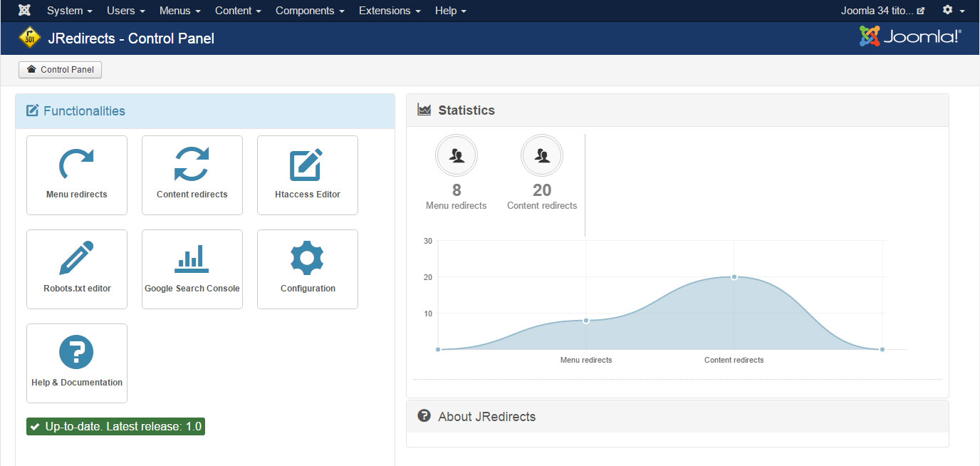This screenshot has height=466, width=980.
Task: Click the 30 value on chart y-axis
Action: click(428, 241)
